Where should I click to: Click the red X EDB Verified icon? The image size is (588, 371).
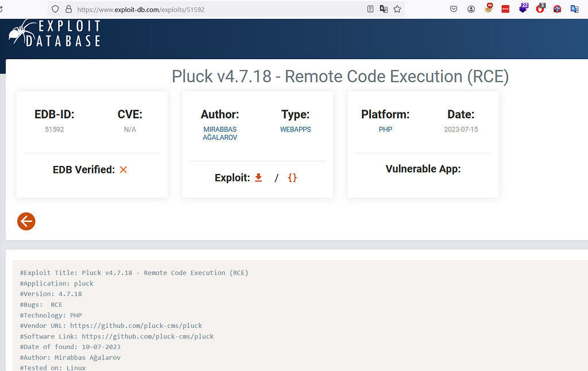point(123,169)
